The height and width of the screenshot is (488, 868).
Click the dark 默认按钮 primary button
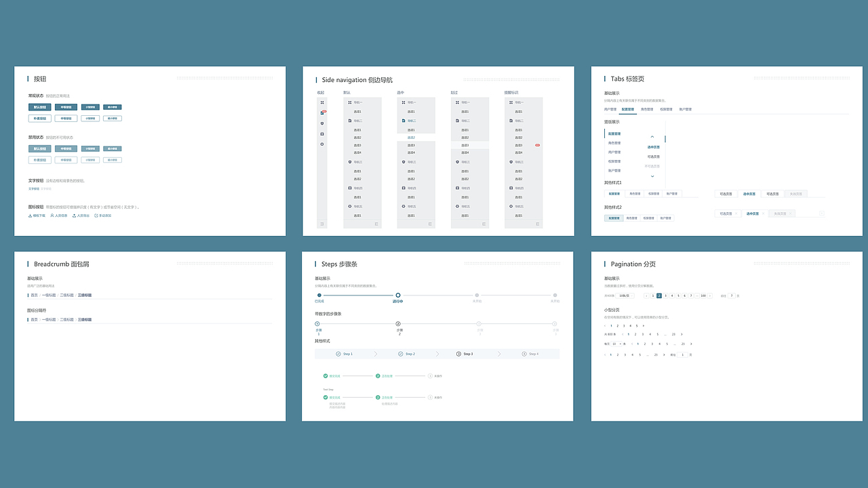(x=40, y=107)
